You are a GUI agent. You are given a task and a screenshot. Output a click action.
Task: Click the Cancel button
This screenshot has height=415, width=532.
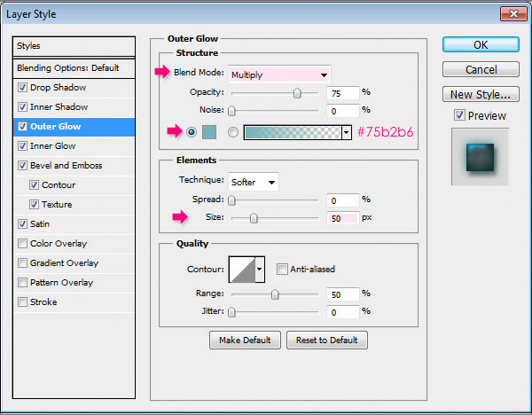[x=481, y=69]
